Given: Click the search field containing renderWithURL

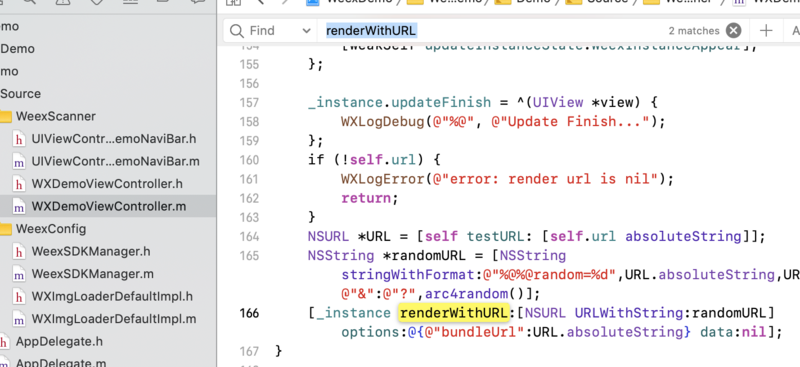Looking at the screenshot, I should (x=490, y=31).
